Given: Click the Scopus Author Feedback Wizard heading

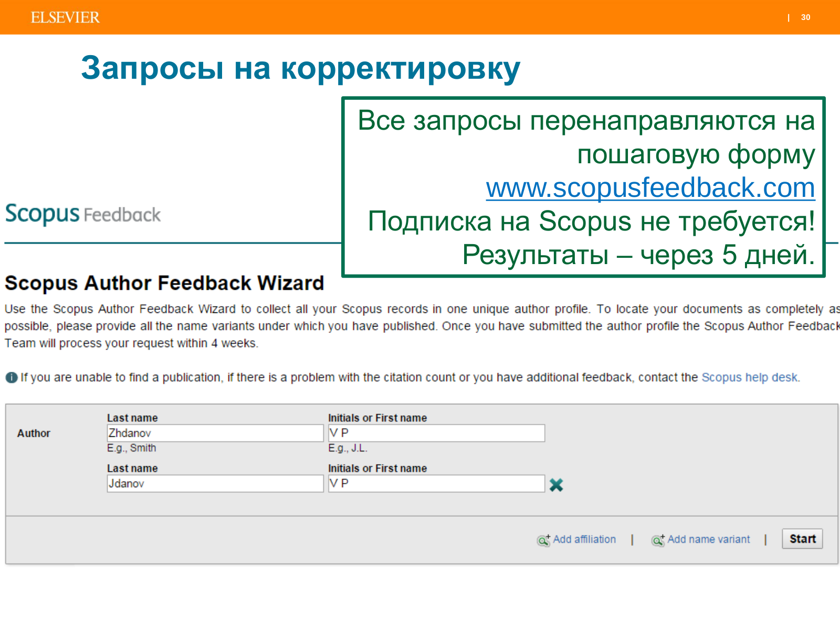Looking at the screenshot, I should (x=164, y=283).
